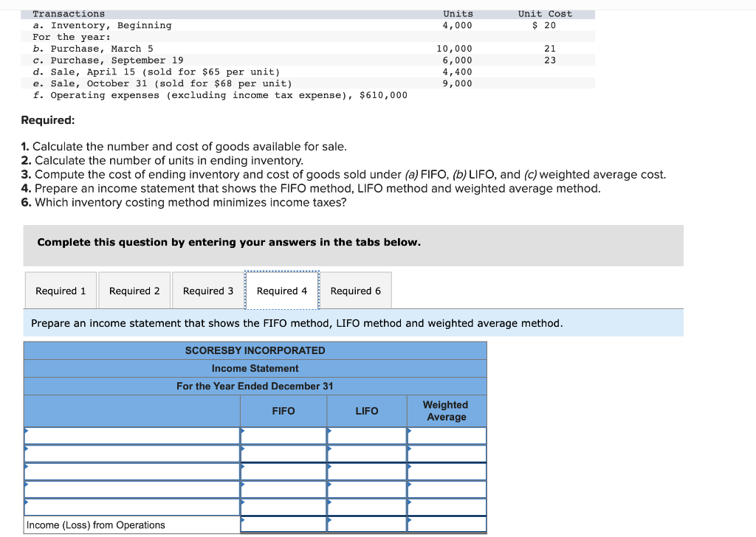
Task: Switch to the Required 4 tab
Action: tap(281, 290)
